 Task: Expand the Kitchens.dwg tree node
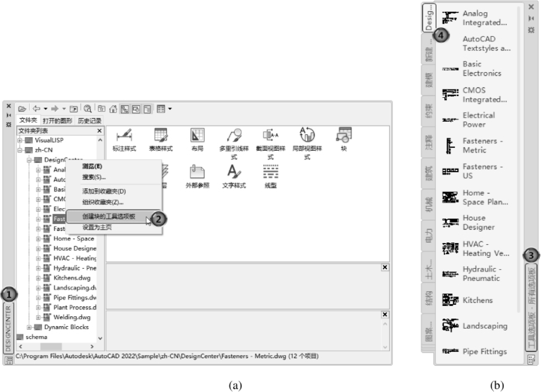[x=38, y=278]
